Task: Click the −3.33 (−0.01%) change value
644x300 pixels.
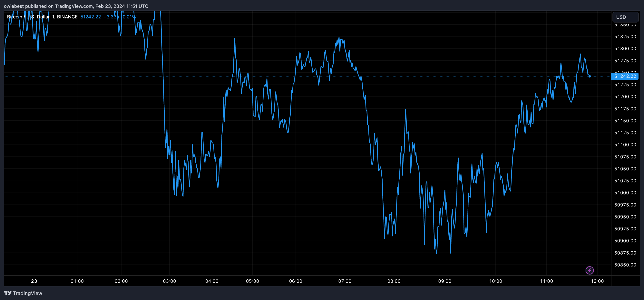Action: pos(121,17)
